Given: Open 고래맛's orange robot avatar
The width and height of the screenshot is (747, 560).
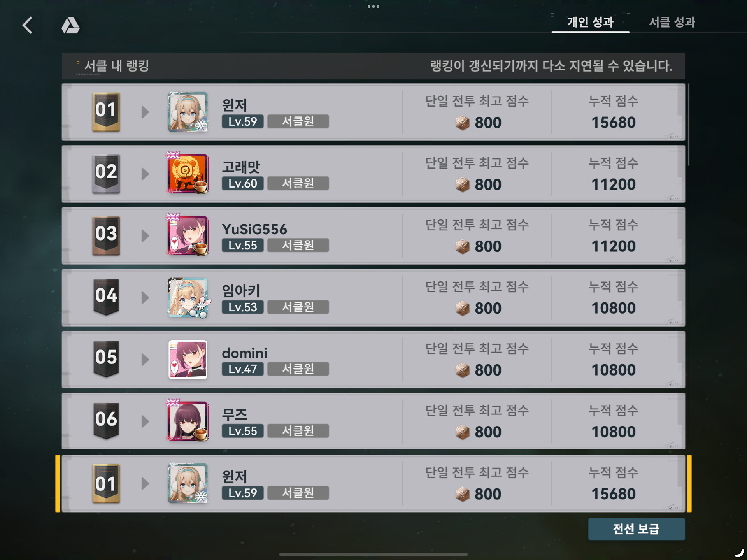Looking at the screenshot, I should pos(188,173).
